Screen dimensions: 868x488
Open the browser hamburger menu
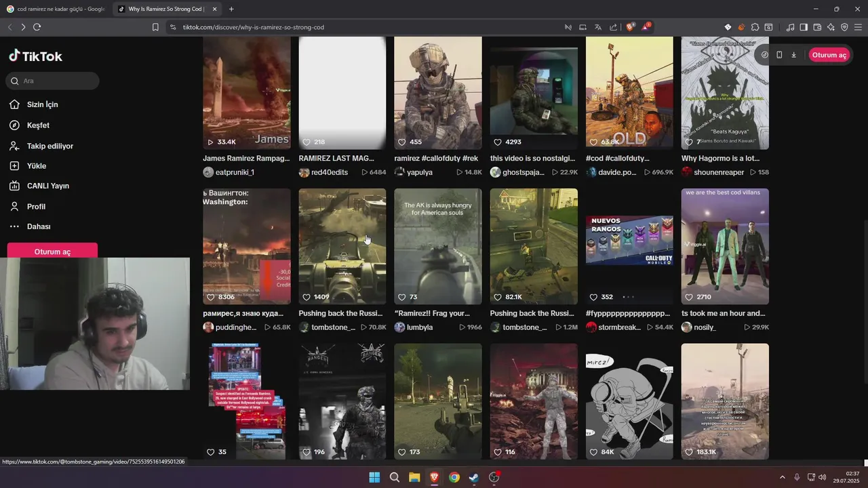[x=859, y=27]
